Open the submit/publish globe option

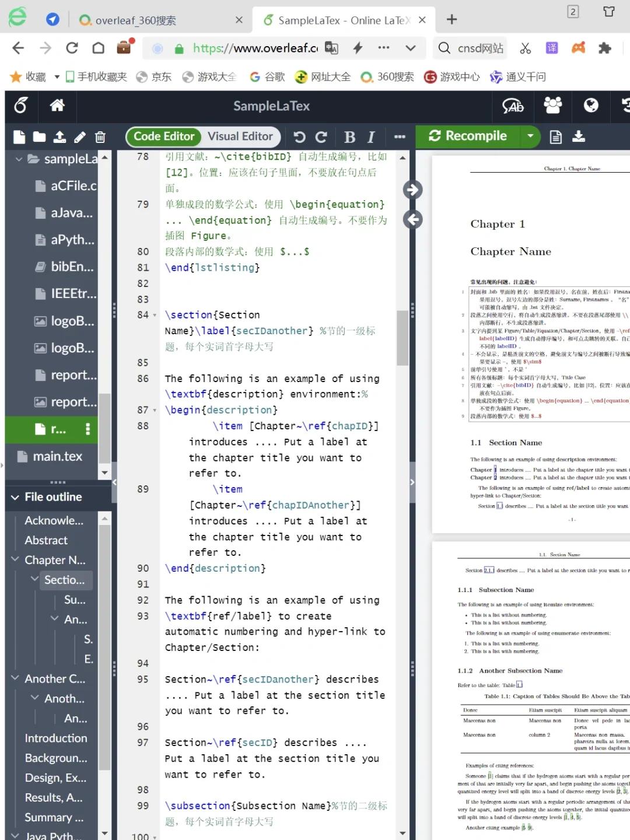[591, 106]
